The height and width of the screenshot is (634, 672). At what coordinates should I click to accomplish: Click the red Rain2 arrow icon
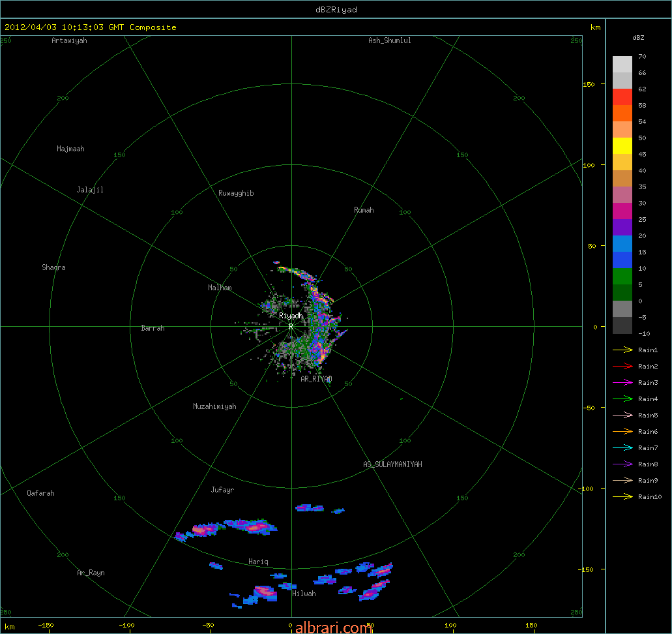coord(622,367)
